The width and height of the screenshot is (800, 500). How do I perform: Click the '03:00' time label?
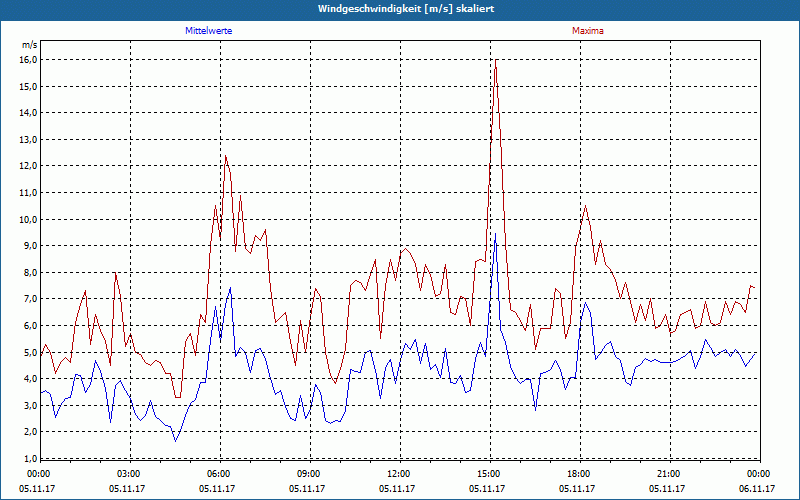tap(127, 474)
